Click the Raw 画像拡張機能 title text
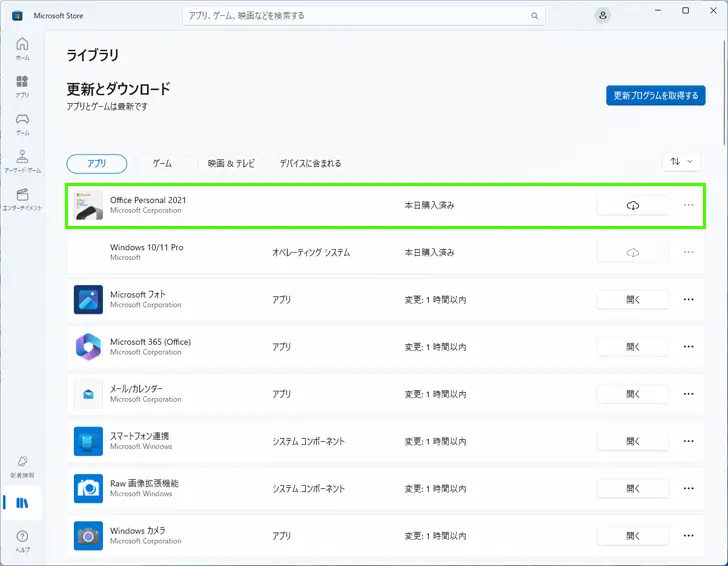The image size is (728, 566). coord(144,483)
